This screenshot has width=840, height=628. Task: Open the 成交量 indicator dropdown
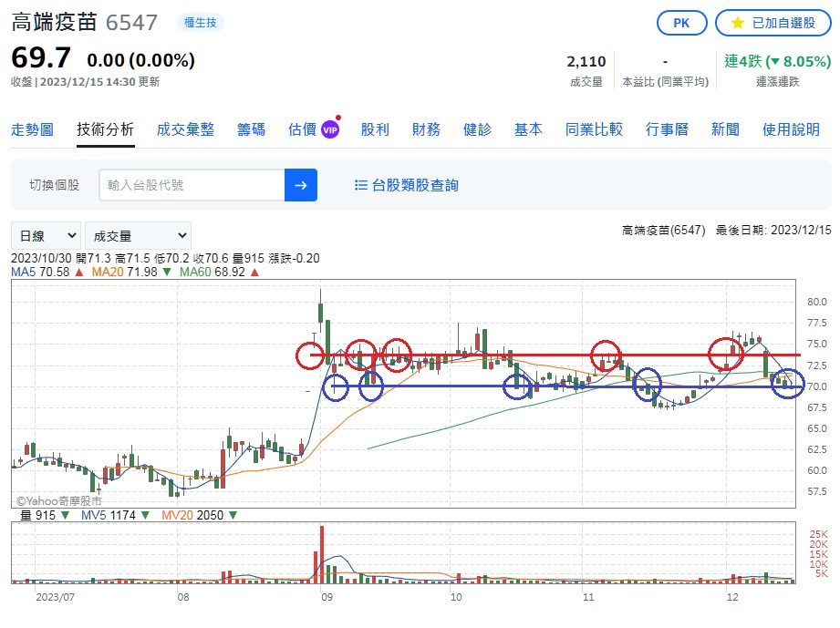click(139, 235)
